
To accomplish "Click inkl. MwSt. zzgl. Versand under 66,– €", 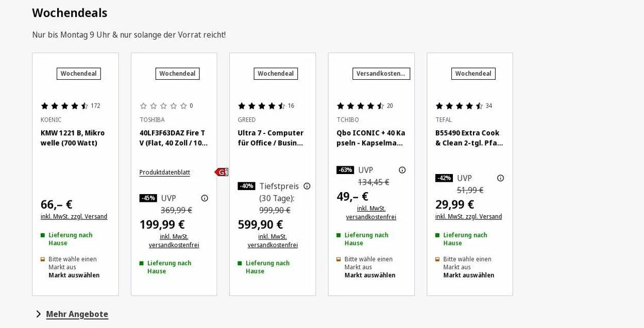I will 74,217.
